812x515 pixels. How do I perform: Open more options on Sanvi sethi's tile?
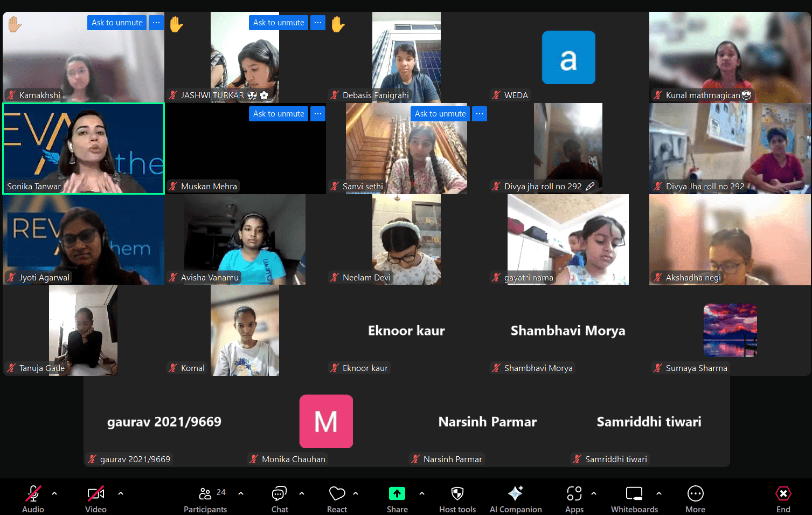point(480,114)
